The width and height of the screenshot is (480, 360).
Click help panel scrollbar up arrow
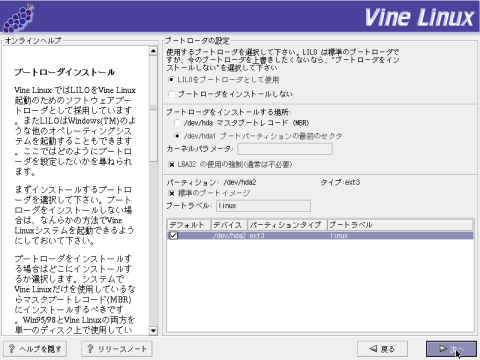[x=153, y=51]
